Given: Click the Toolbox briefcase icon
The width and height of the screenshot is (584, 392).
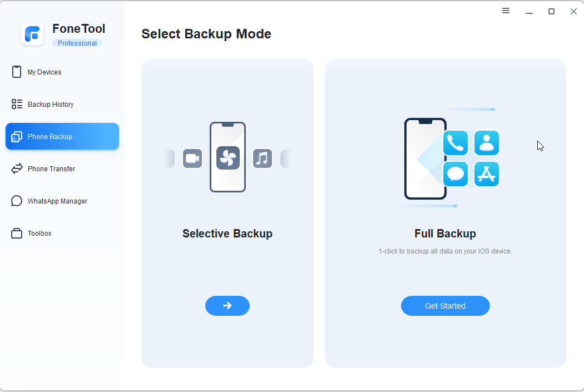Looking at the screenshot, I should 16,234.
